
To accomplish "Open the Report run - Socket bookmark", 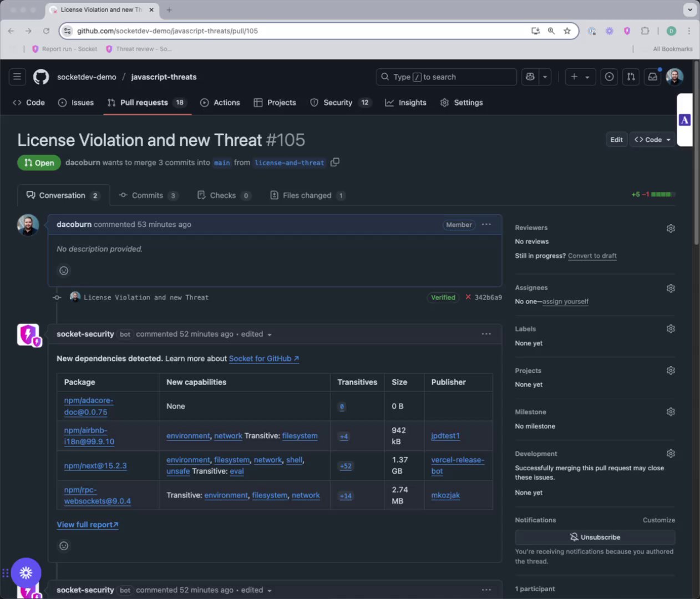I will click(x=64, y=49).
